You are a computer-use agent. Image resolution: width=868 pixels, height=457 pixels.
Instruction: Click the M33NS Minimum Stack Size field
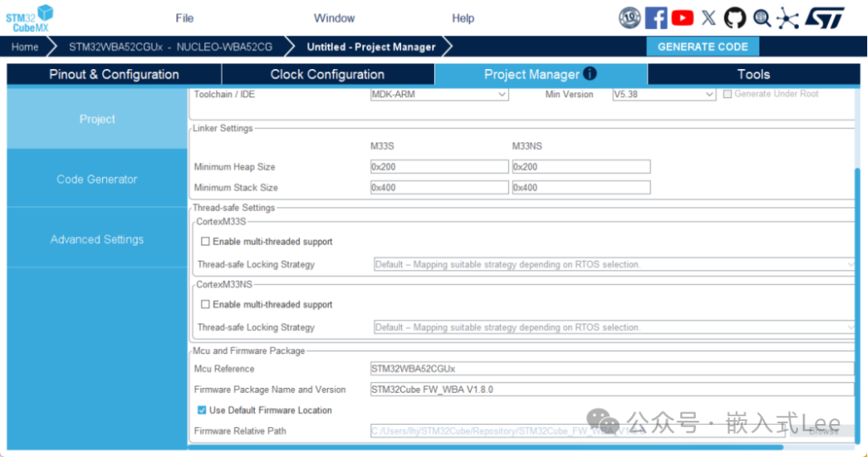coord(581,188)
